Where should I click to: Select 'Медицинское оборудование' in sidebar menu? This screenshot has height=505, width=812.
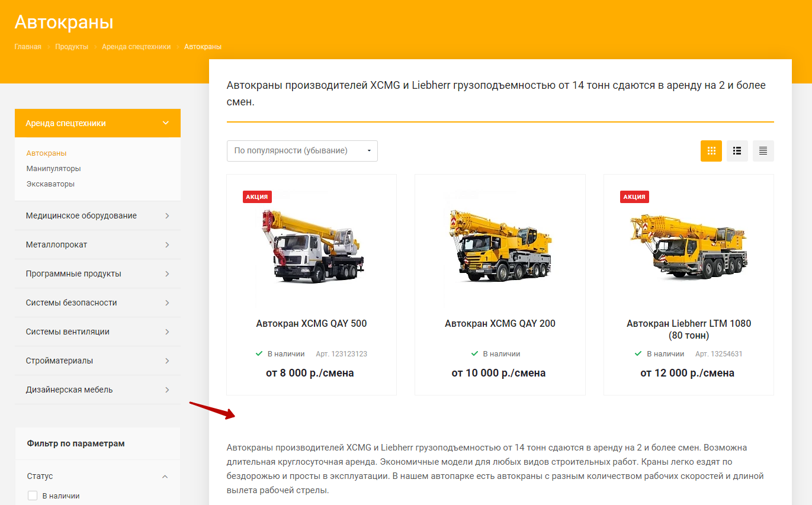pos(81,216)
